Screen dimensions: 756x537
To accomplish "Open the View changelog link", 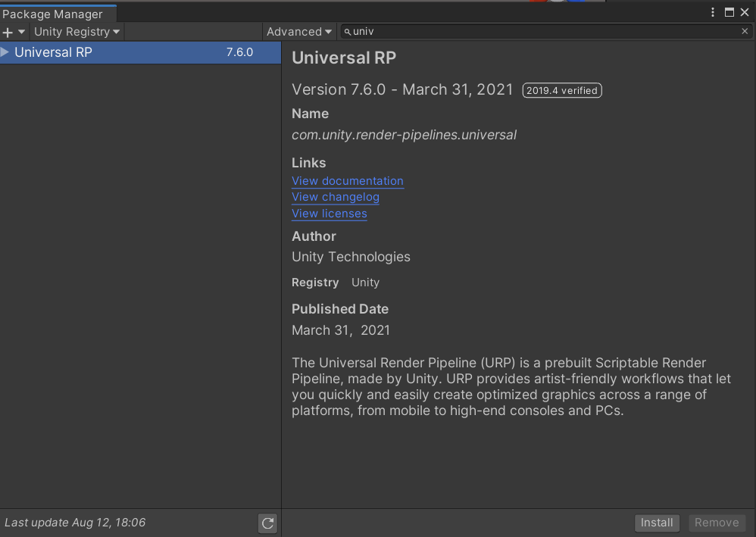I will tap(335, 197).
